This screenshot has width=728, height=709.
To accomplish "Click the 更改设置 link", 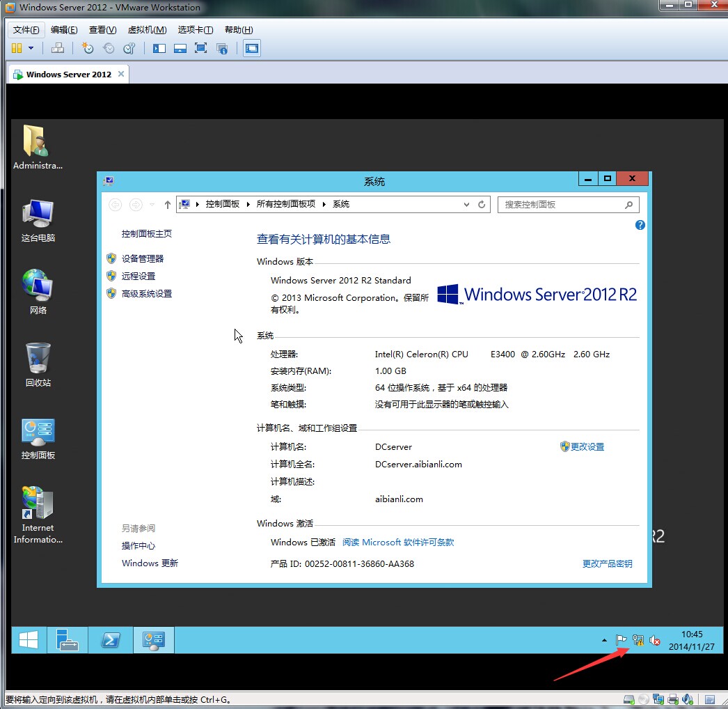I will pyautogui.click(x=587, y=446).
